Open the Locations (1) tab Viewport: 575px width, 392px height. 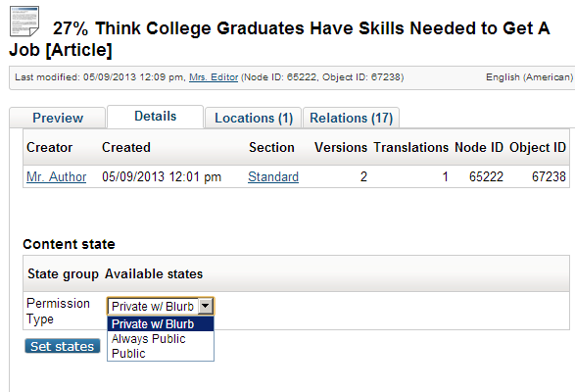coord(254,118)
